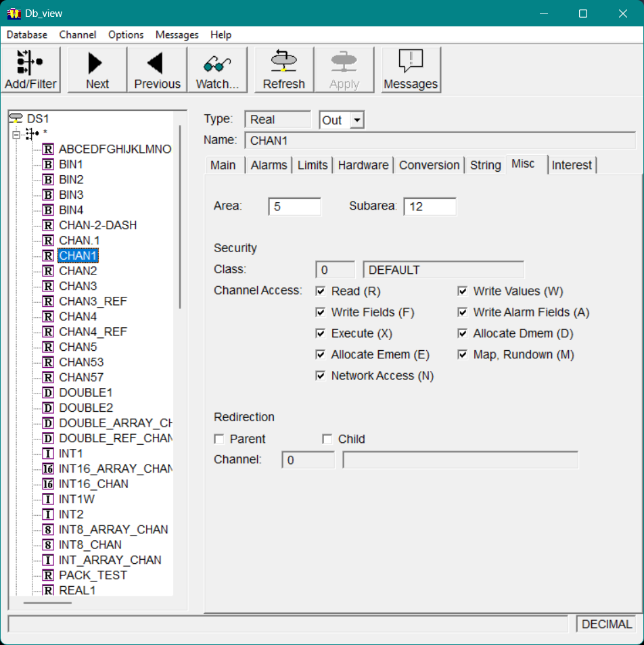Enable the Parent redirection checkbox
This screenshot has height=645, width=644.
[x=219, y=439]
